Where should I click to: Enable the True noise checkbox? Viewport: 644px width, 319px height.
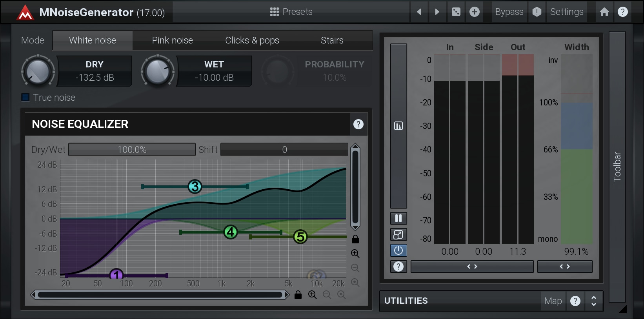click(x=25, y=98)
